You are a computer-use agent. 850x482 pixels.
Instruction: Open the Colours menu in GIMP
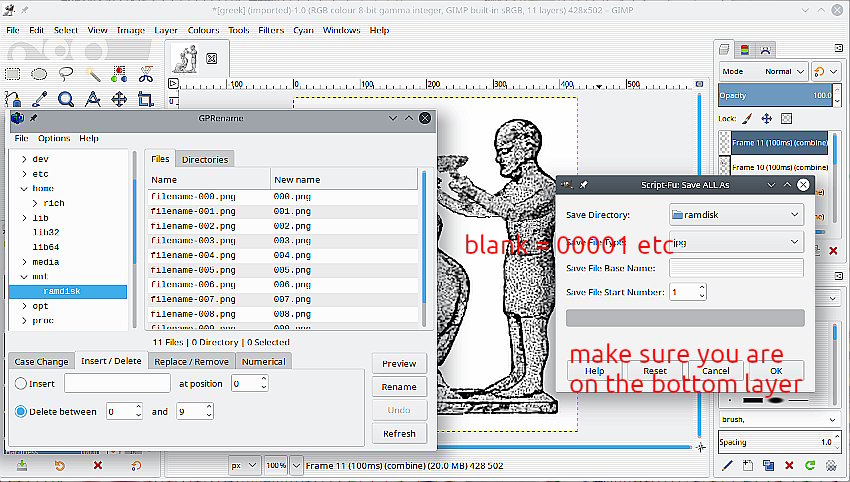coord(203,30)
